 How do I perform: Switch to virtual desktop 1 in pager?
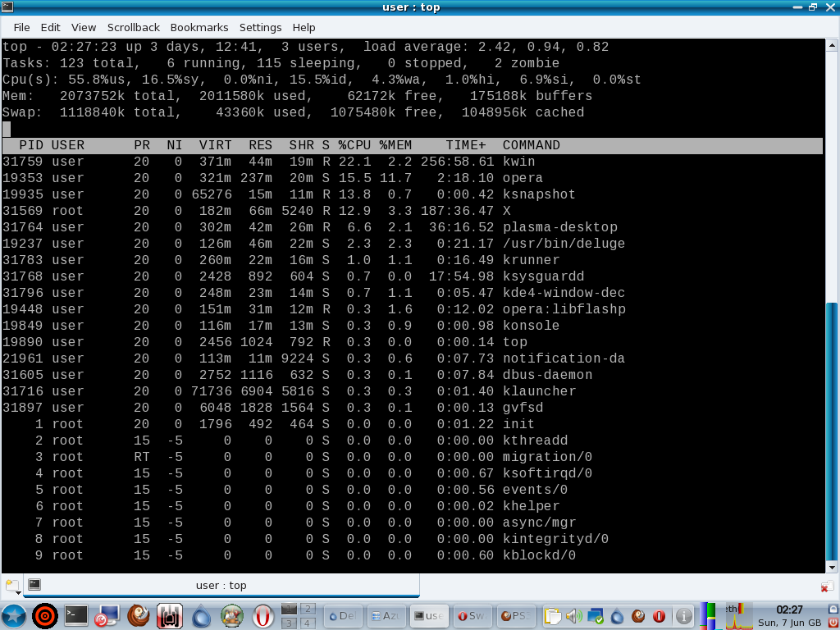pos(289,609)
